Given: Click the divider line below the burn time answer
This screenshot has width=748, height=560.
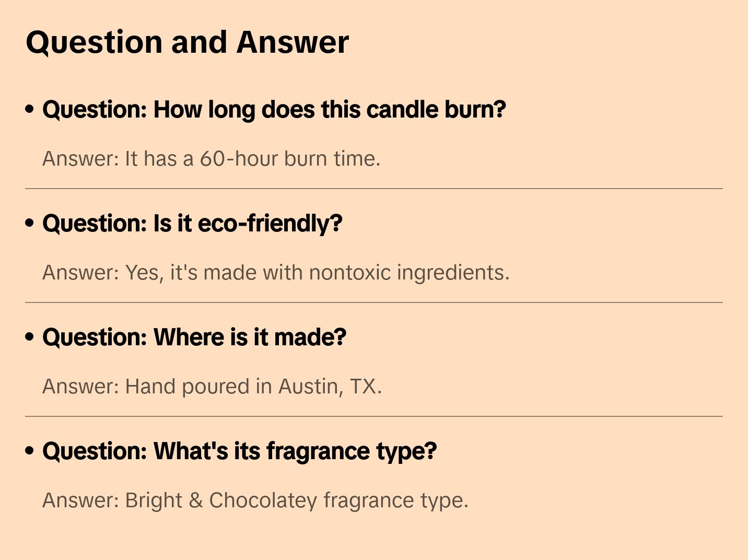Looking at the screenshot, I should 374,189.
